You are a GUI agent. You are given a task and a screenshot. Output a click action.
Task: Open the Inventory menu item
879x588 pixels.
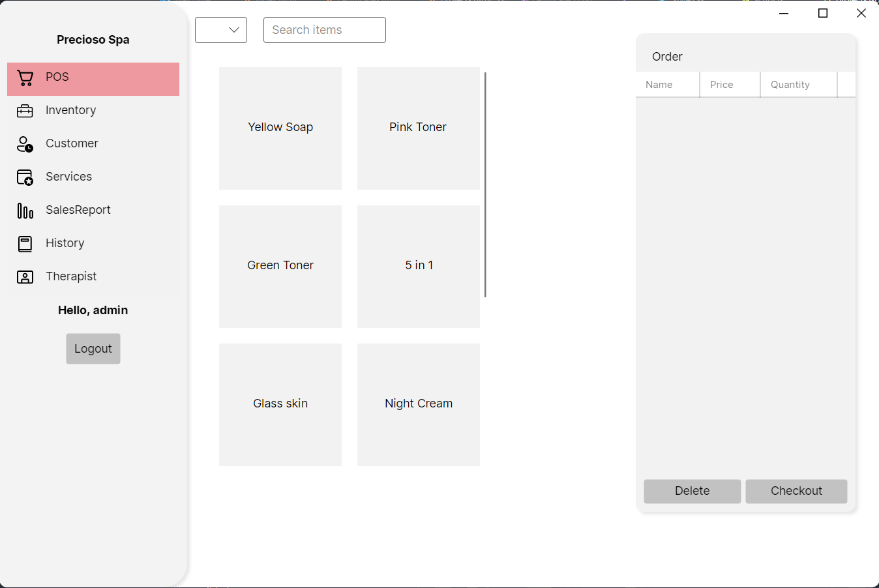(71, 110)
